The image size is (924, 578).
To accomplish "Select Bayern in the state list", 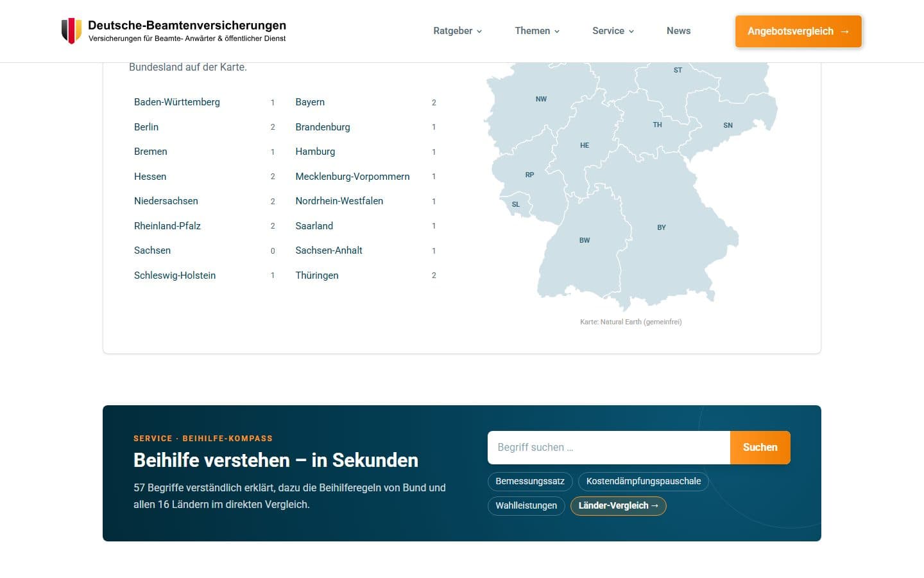I will pos(366,102).
